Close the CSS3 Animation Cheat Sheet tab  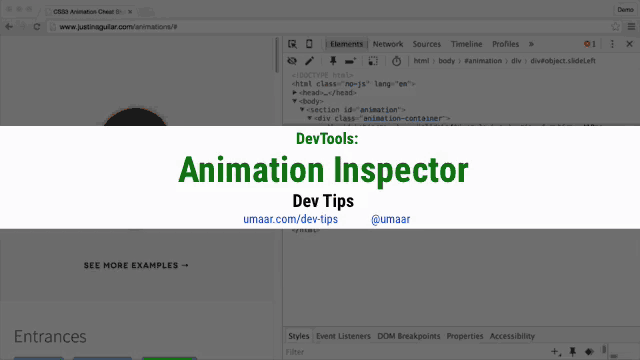[130, 12]
